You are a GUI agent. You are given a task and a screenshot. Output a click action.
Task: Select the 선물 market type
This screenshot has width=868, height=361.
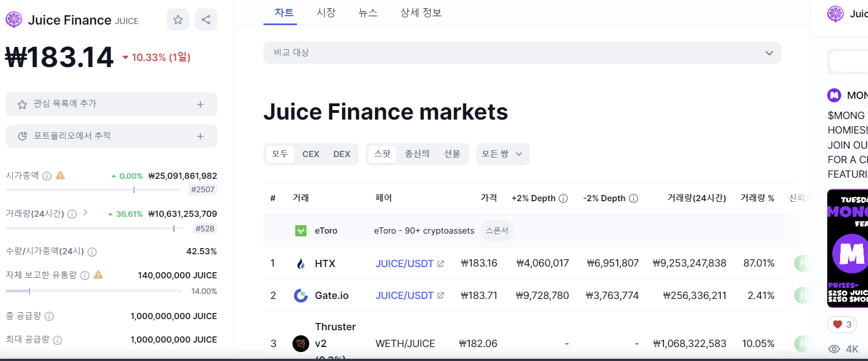452,154
